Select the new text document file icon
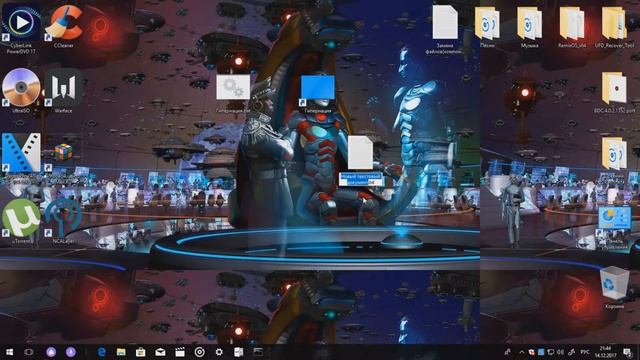 tap(360, 152)
